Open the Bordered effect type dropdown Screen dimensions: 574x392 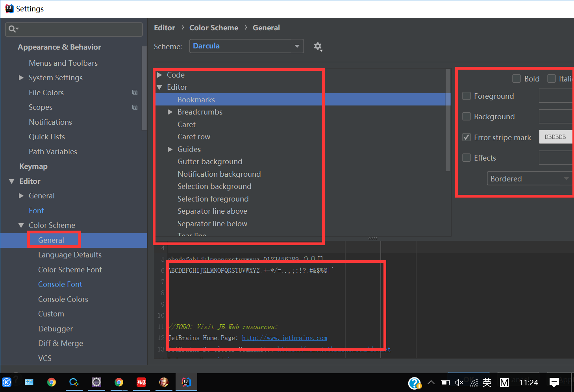click(x=530, y=179)
